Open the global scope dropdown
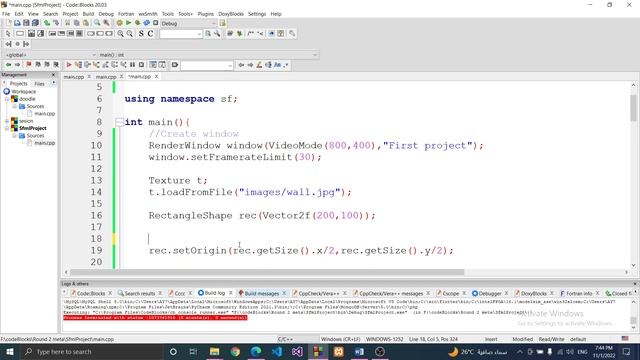The image size is (640, 360). pyautogui.click(x=50, y=55)
